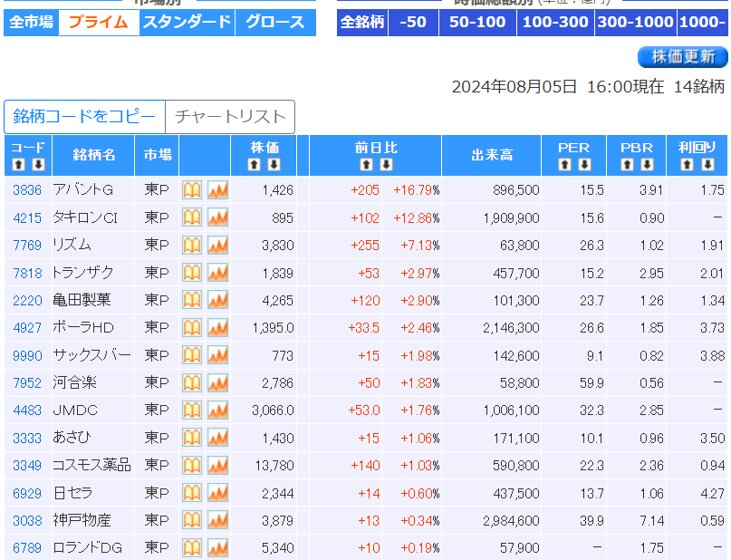731x560 pixels.
Task: Sort PER column ascending
Action: click(564, 165)
